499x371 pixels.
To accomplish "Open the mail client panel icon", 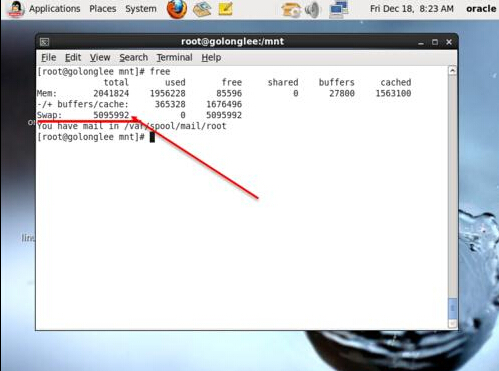I will pos(202,9).
